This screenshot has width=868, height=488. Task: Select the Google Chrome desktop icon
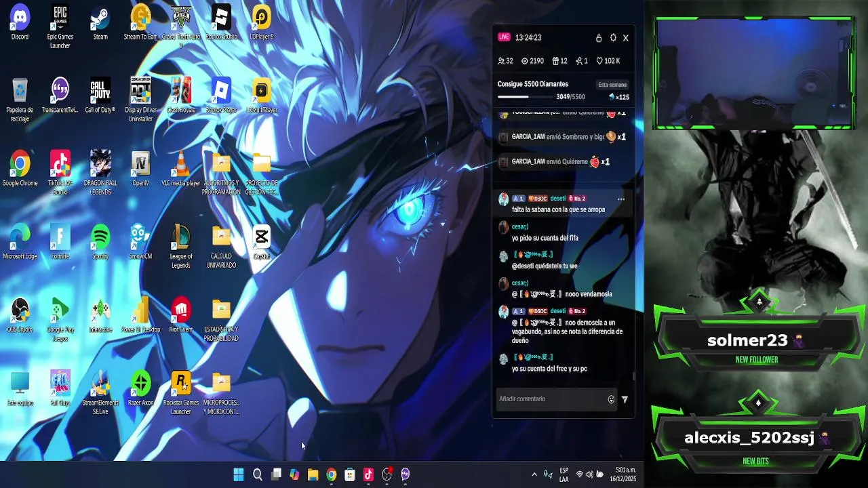(x=20, y=169)
